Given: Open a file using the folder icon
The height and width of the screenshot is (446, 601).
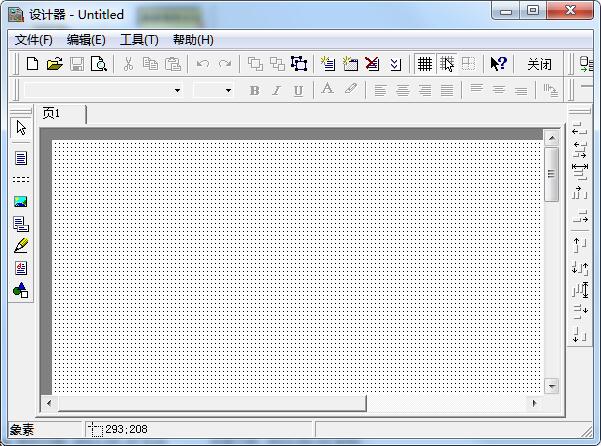Looking at the screenshot, I should [x=55, y=64].
